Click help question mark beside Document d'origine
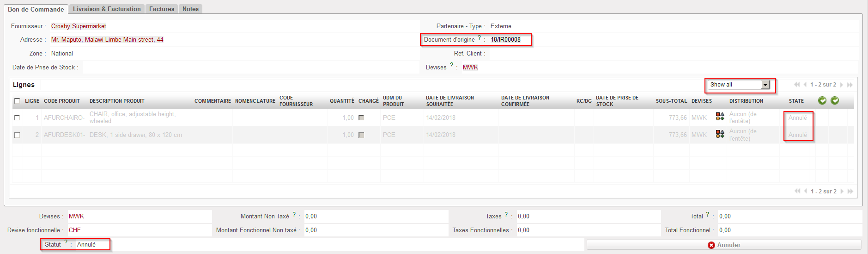Viewport: 868px width, 254px height. [479, 38]
